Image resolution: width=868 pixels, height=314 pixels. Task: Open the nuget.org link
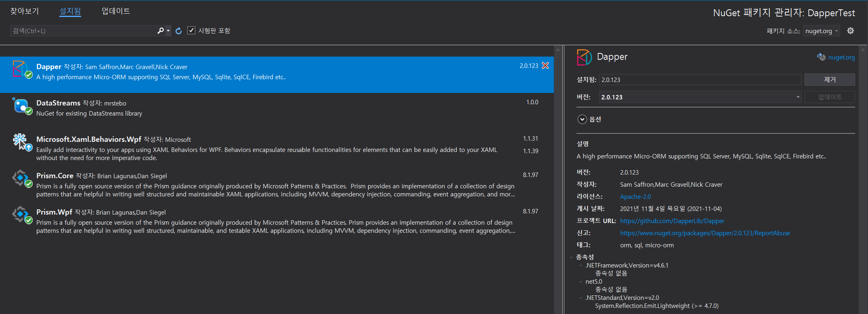coord(841,57)
